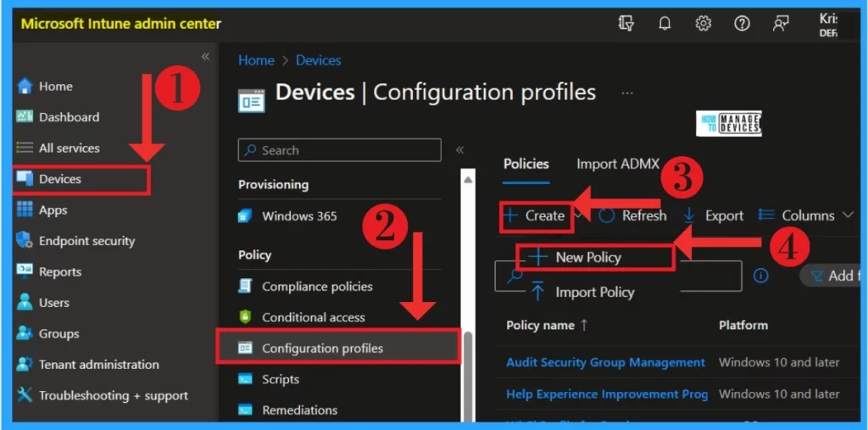868x430 pixels.
Task: Focus the Search box in the Devices menu
Action: (339, 150)
